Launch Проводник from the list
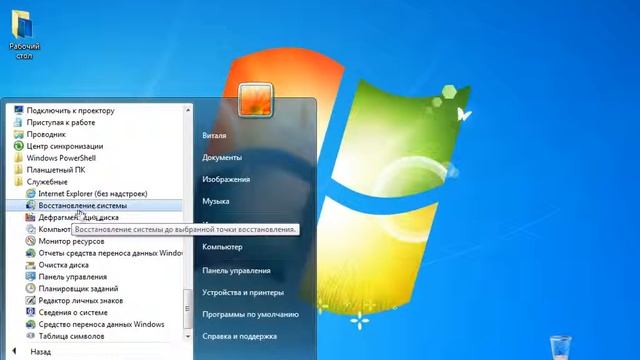The image size is (640, 360). (46, 134)
